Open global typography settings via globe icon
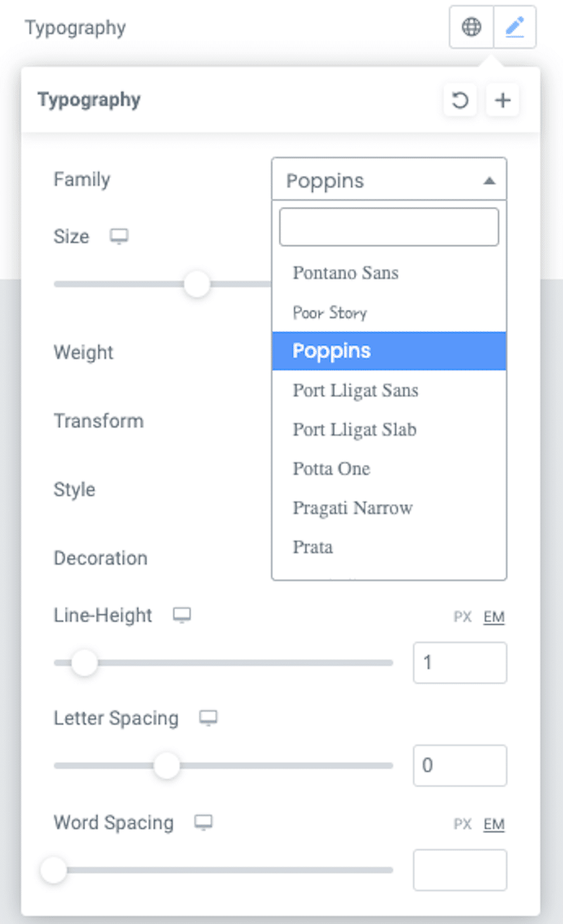The height and width of the screenshot is (924, 563). 470,27
